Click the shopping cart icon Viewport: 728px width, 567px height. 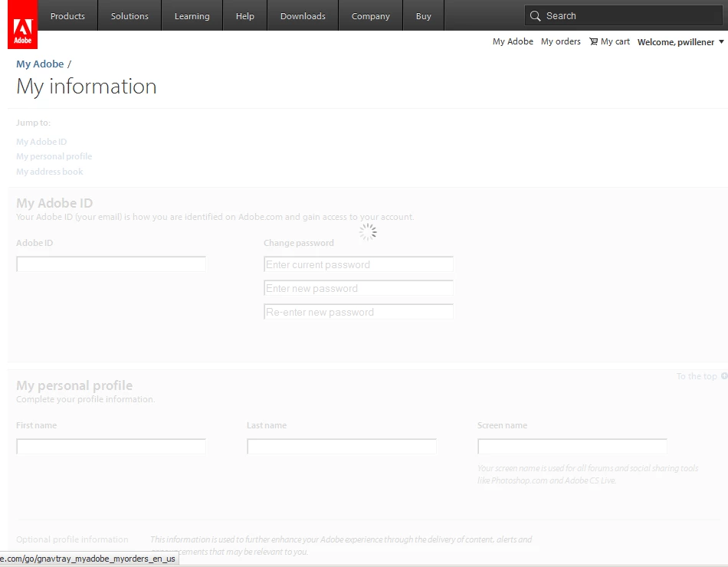coord(593,41)
